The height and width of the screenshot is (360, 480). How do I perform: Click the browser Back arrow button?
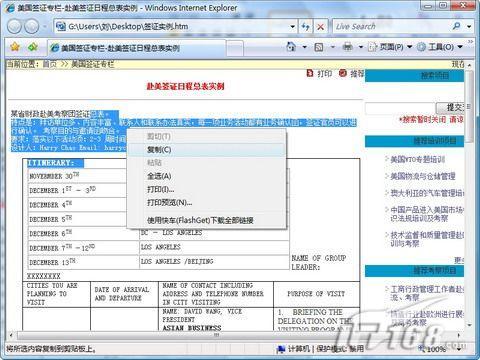click(x=14, y=26)
